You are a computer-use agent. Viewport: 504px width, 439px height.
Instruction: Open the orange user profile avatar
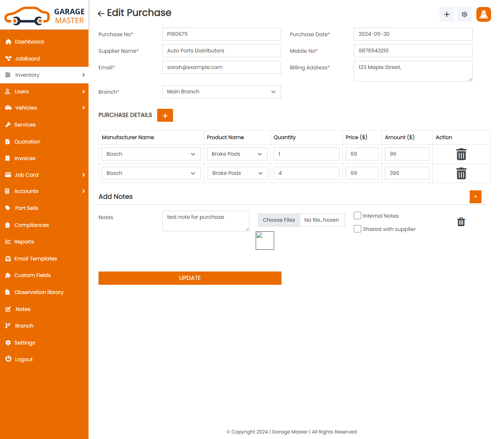pyautogui.click(x=483, y=14)
